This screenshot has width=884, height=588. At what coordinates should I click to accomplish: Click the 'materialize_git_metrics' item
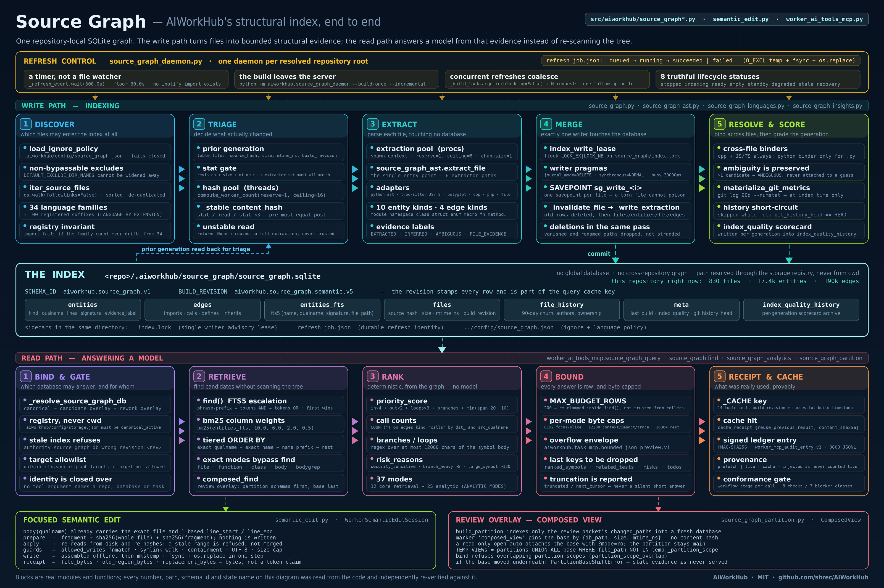click(x=789, y=191)
